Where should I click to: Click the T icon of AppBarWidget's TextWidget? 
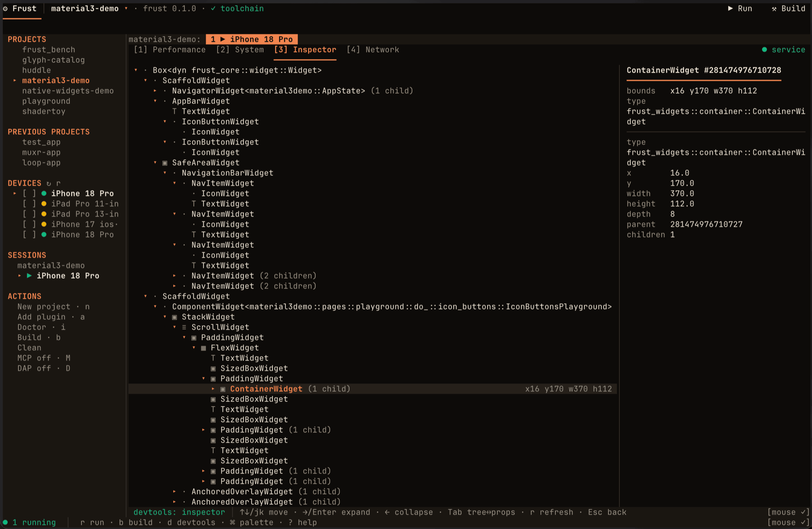(x=175, y=111)
